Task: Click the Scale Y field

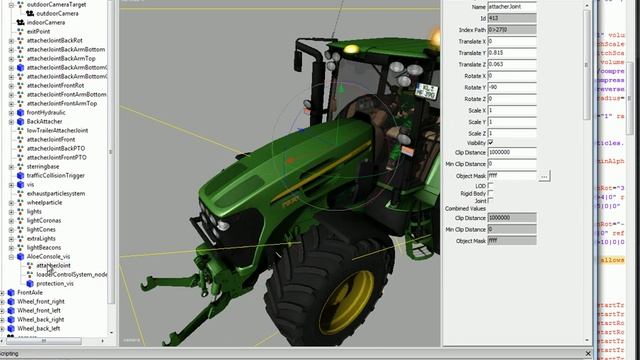Action: point(512,122)
